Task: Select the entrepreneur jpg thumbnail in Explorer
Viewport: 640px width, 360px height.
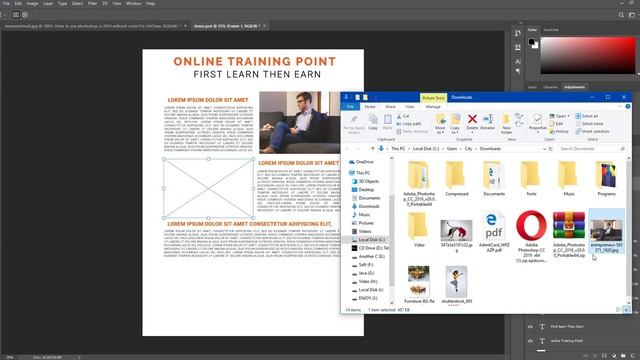Action: pos(607,231)
